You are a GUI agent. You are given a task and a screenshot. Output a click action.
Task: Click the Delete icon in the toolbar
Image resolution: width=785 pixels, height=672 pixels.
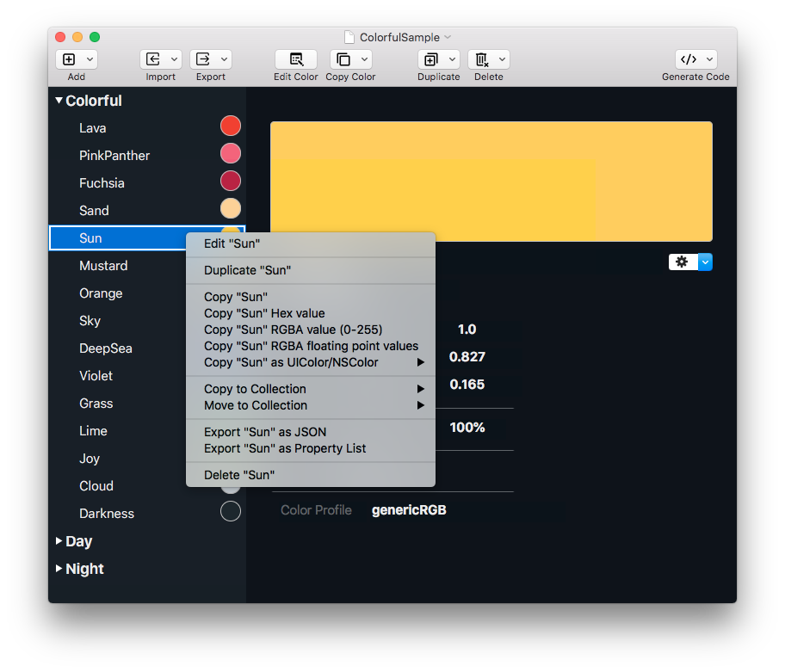coord(483,59)
